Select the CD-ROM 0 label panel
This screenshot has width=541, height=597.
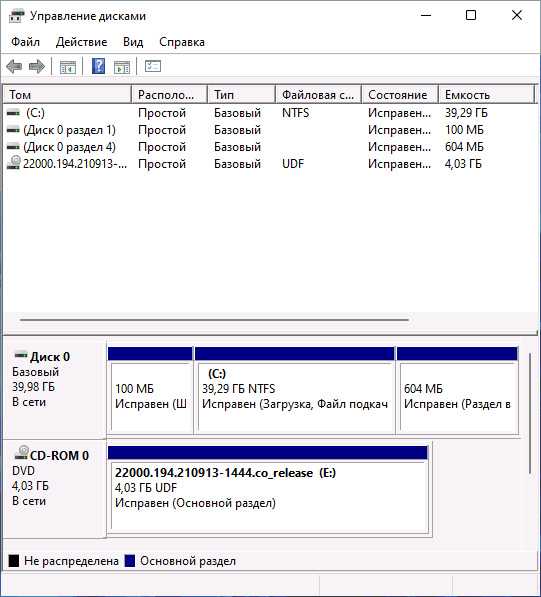tap(54, 488)
